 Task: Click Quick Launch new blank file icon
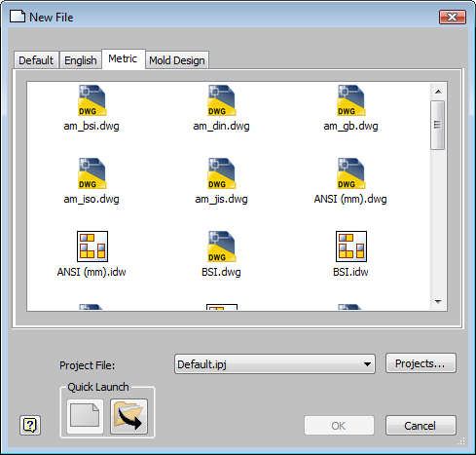pyautogui.click(x=85, y=416)
